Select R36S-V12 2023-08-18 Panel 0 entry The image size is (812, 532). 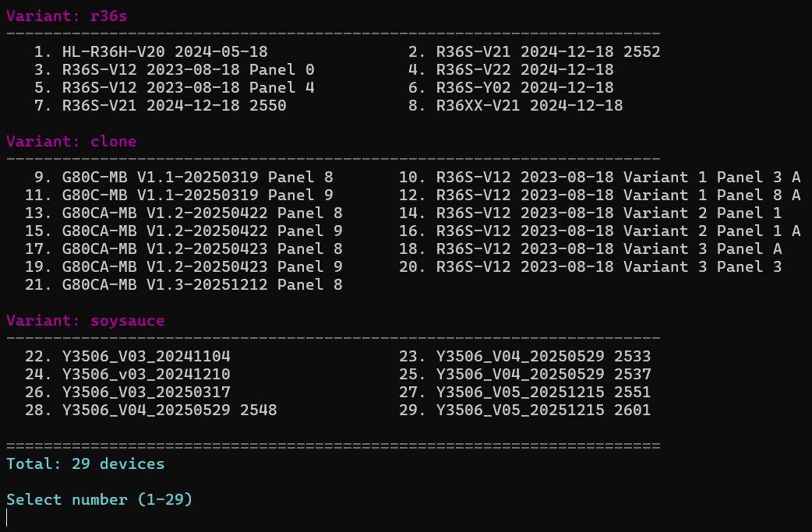[174, 70]
